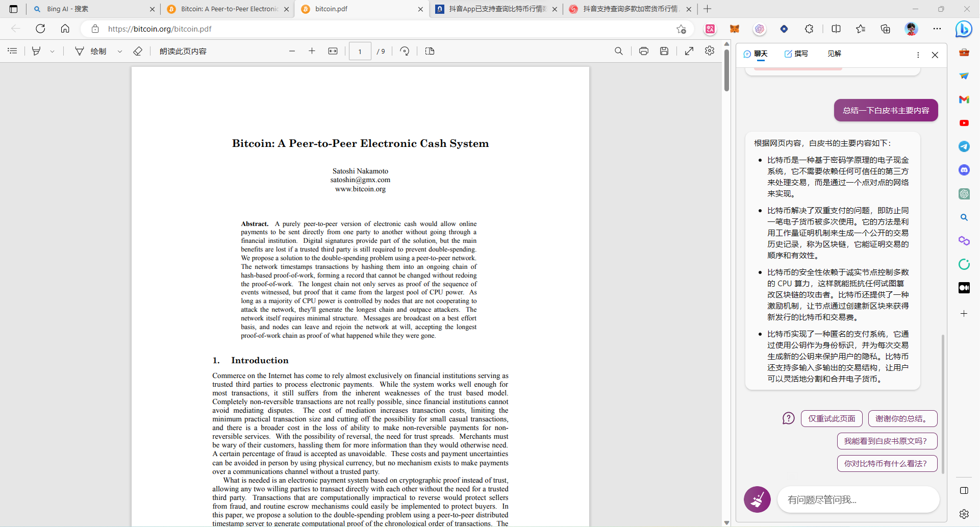Select the eraser tool
The width and height of the screenshot is (980, 527).
pos(138,51)
